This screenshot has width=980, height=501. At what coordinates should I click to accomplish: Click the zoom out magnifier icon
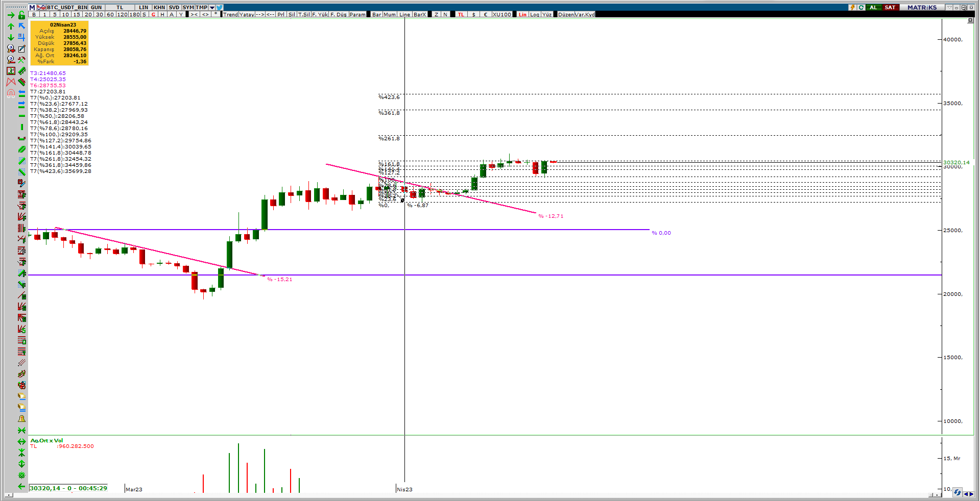(11, 60)
